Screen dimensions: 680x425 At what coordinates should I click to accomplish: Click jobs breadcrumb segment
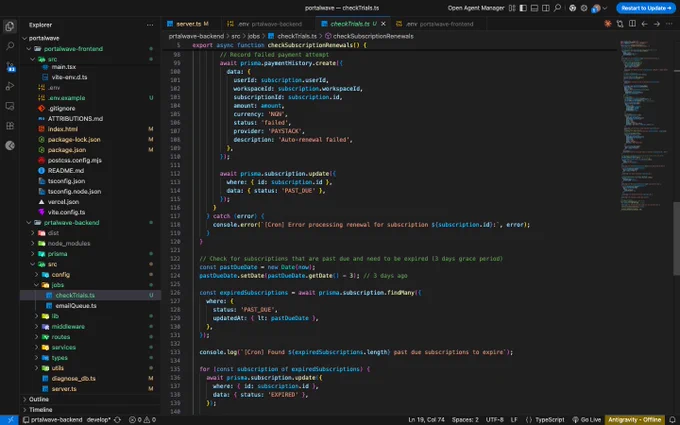(x=253, y=36)
